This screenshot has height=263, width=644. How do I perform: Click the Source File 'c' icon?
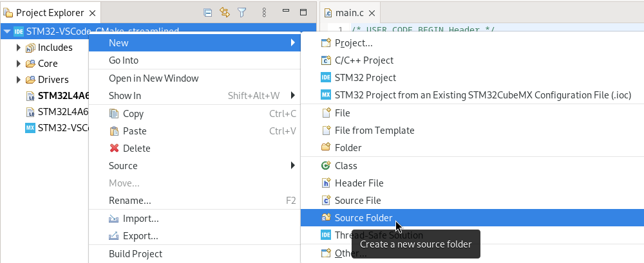(x=326, y=201)
